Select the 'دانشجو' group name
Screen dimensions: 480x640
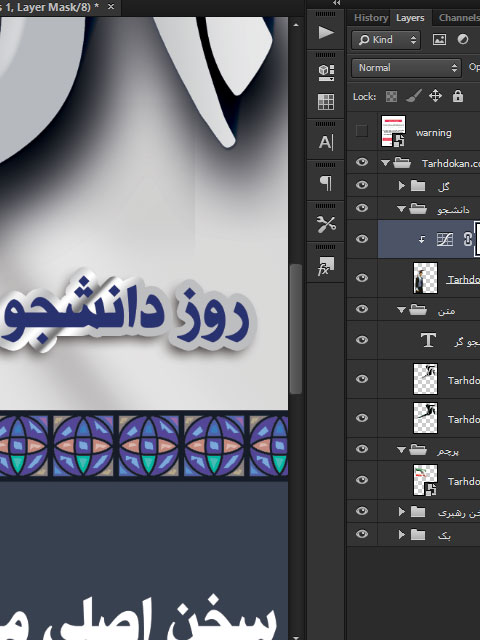click(453, 210)
